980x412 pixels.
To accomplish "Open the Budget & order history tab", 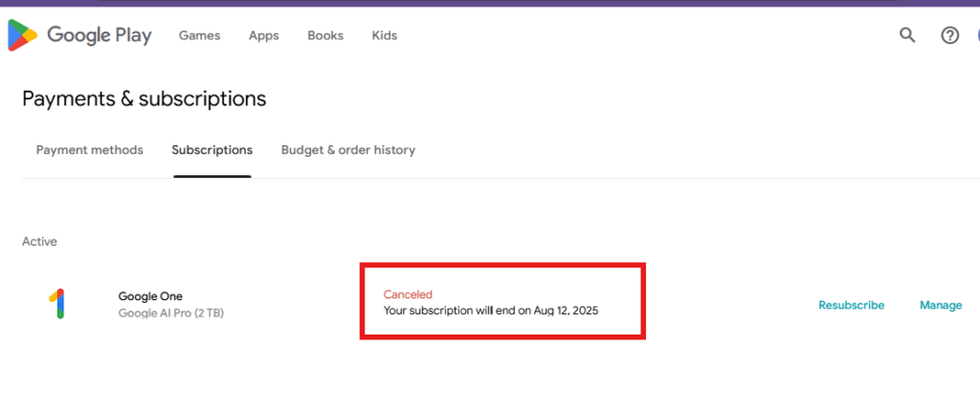I will click(x=348, y=150).
